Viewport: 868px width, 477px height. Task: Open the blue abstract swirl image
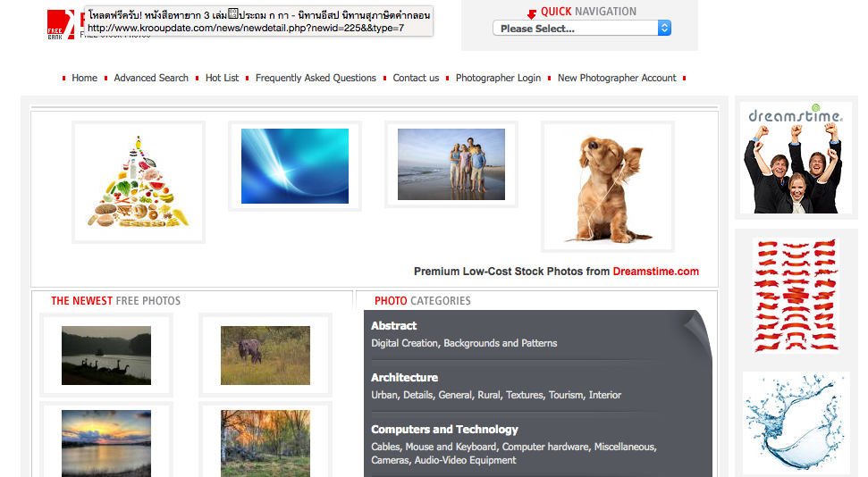[294, 166]
